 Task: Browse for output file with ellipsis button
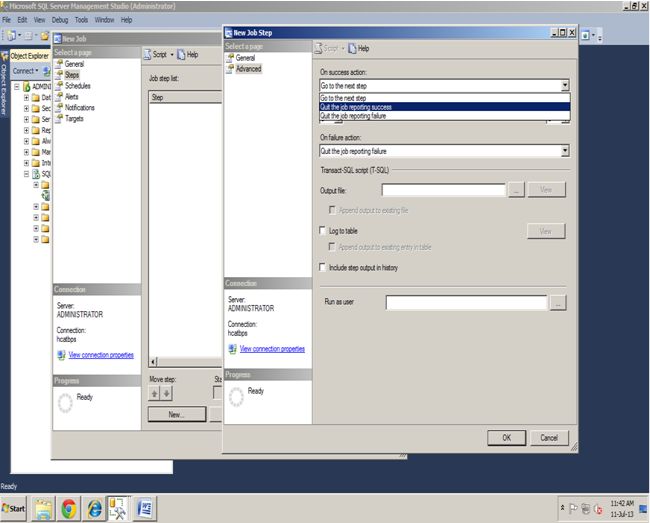(516, 190)
